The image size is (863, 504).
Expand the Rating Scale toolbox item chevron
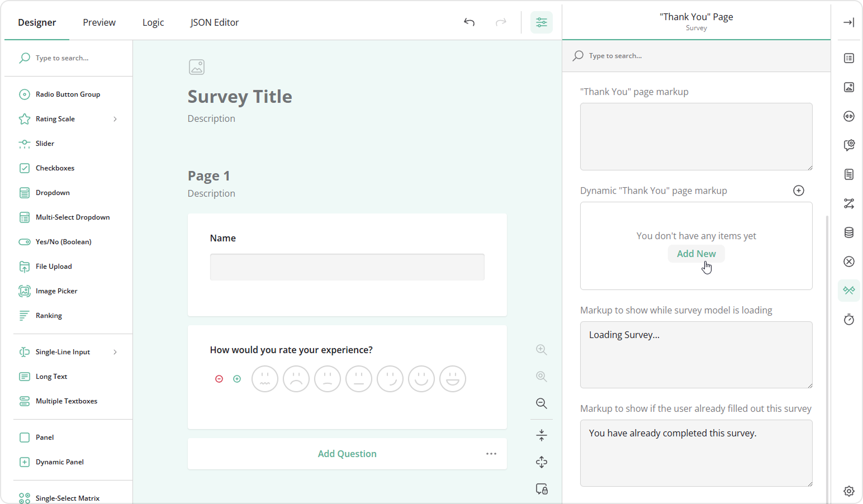coord(115,118)
